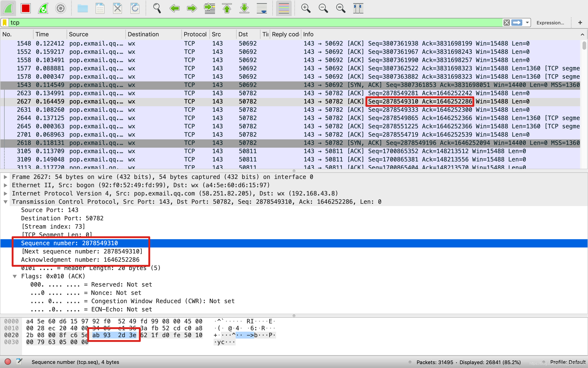588x368 pixels.
Task: Expand the Frame 2627 tree node
Action: 5,177
